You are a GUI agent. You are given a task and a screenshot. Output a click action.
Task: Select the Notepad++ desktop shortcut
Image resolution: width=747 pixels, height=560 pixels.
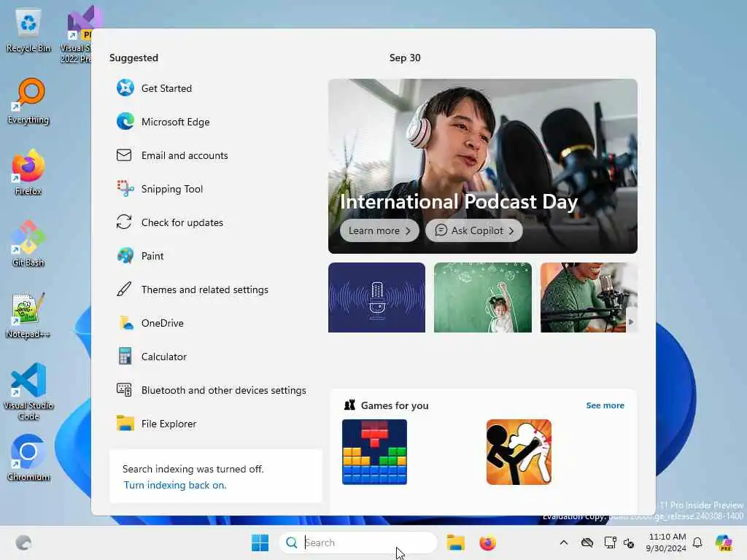[28, 315]
